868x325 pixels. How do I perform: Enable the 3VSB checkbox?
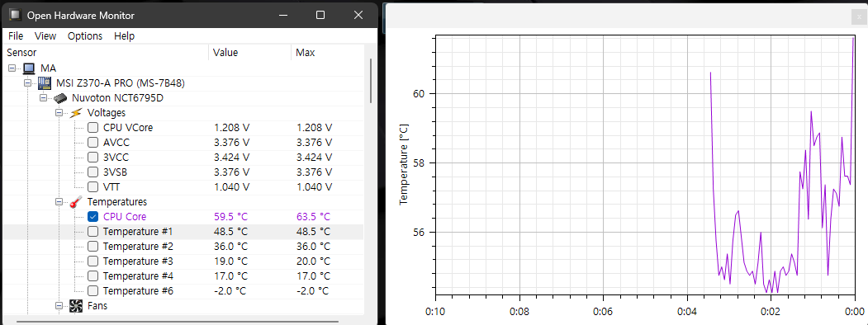(x=92, y=172)
